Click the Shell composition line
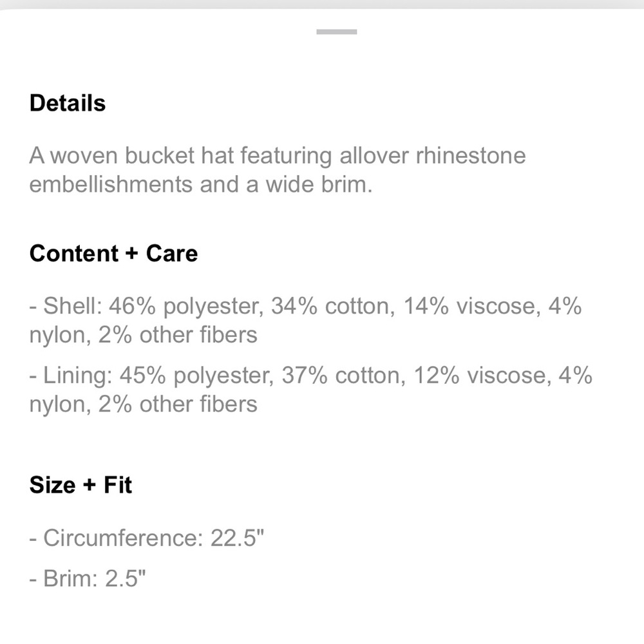Image resolution: width=644 pixels, height=644 pixels. tap(305, 320)
